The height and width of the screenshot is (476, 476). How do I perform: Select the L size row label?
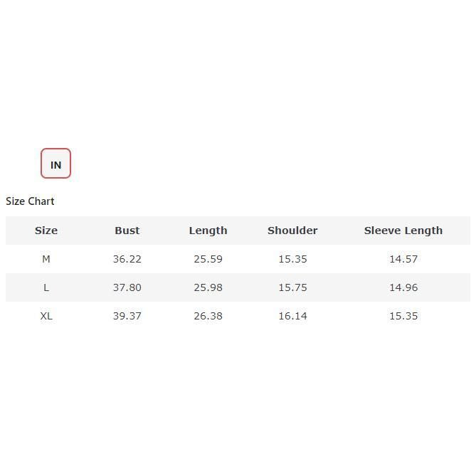(46, 287)
